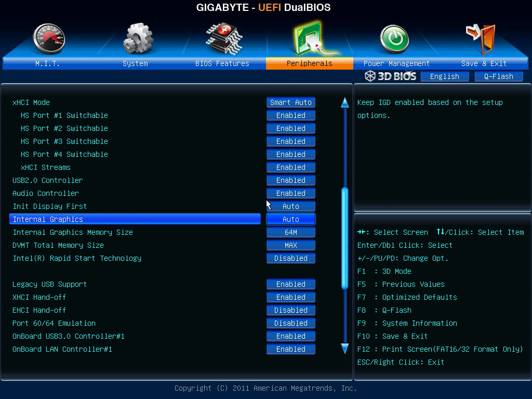
Task: Click the Power Management green power icon
Action: 394,39
